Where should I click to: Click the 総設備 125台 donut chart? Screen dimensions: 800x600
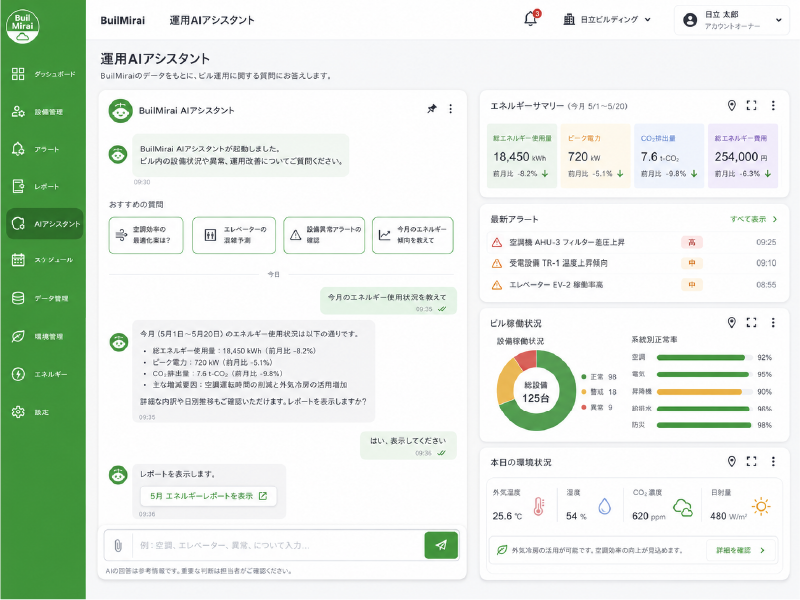[x=536, y=390]
